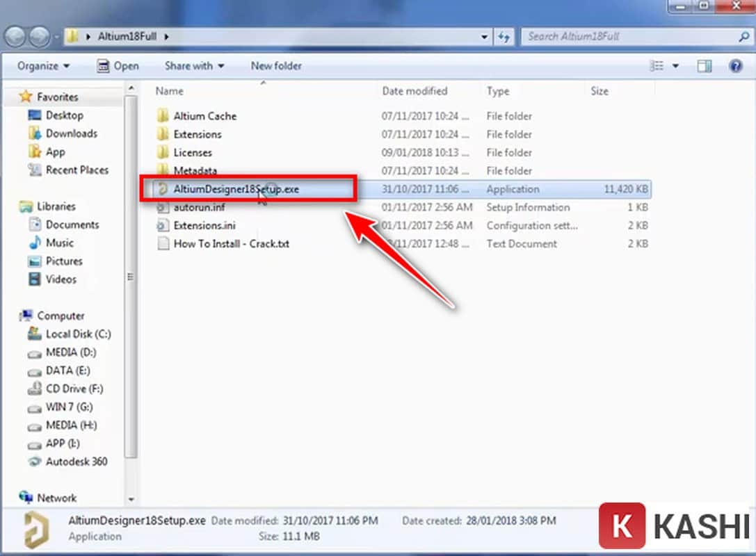Select the Extensions folder icon
The width and height of the screenshot is (756, 556).
click(163, 134)
